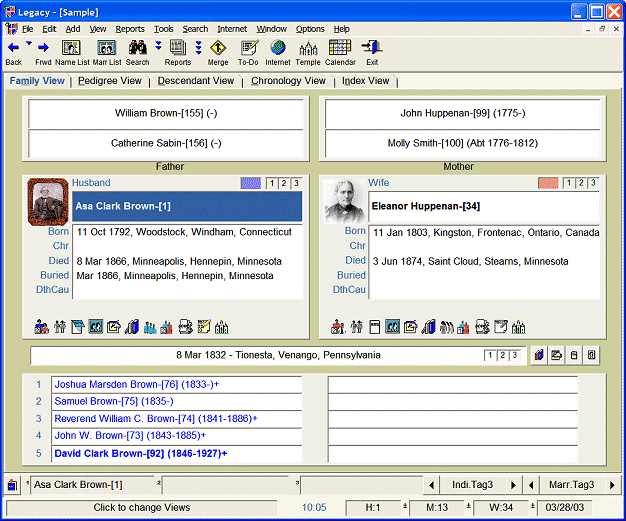This screenshot has height=521, width=626.
Task: Click the husband's blue color swatch
Action: pyautogui.click(x=250, y=183)
